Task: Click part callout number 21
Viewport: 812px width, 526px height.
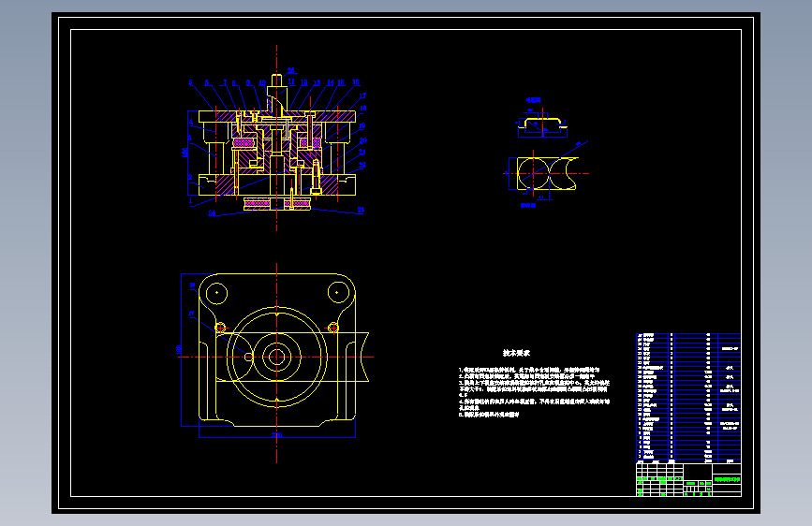Action: tap(362, 153)
